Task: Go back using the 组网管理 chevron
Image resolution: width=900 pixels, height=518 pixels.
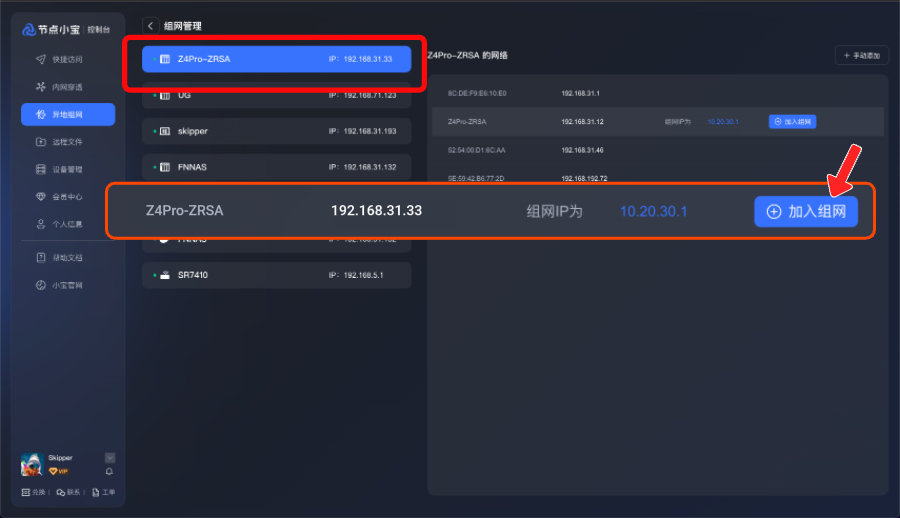Action: 151,26
